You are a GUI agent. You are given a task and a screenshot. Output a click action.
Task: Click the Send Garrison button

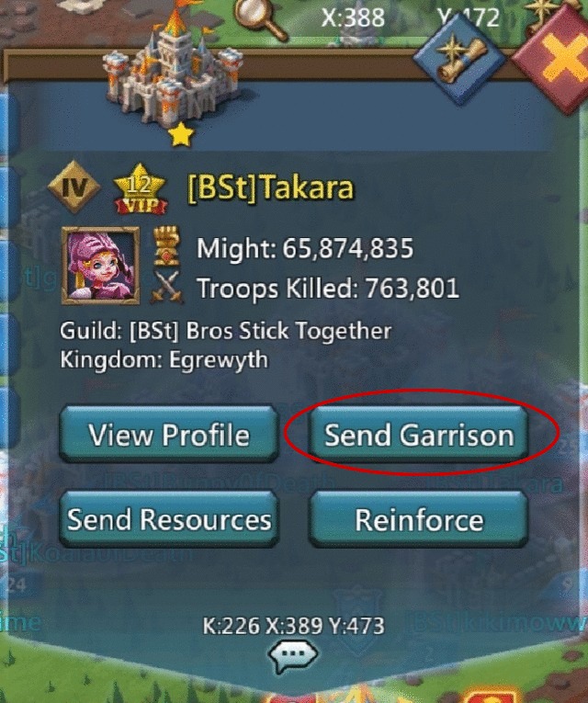click(x=419, y=435)
